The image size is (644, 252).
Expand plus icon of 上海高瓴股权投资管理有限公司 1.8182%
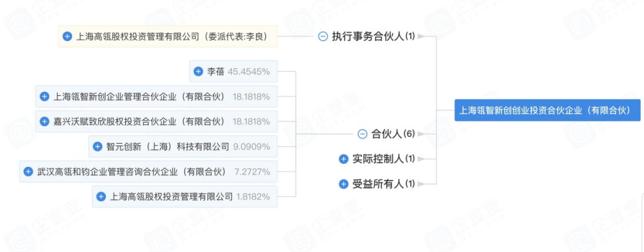click(x=101, y=196)
